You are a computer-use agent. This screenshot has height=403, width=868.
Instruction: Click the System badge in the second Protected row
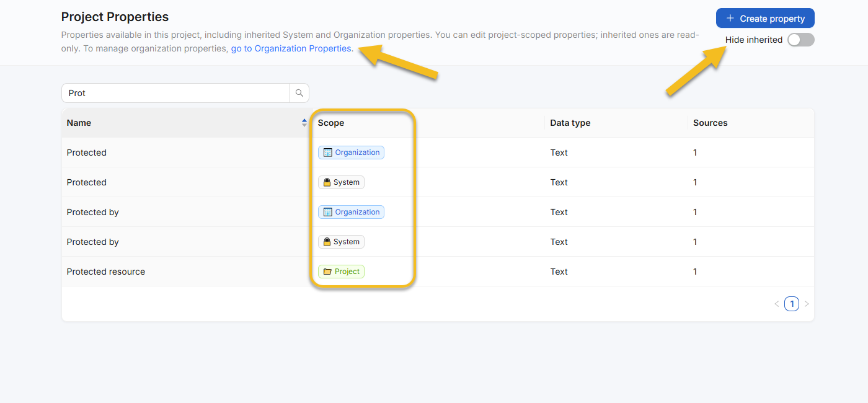[x=341, y=182]
